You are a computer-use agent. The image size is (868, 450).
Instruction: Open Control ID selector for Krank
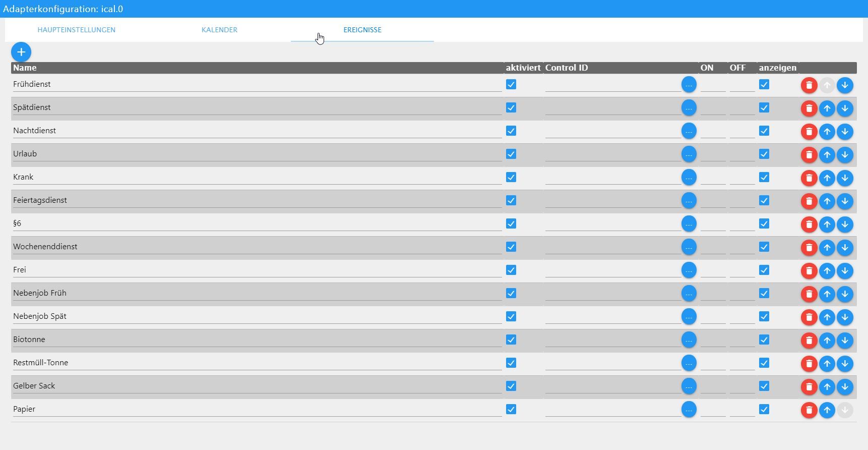click(x=689, y=177)
